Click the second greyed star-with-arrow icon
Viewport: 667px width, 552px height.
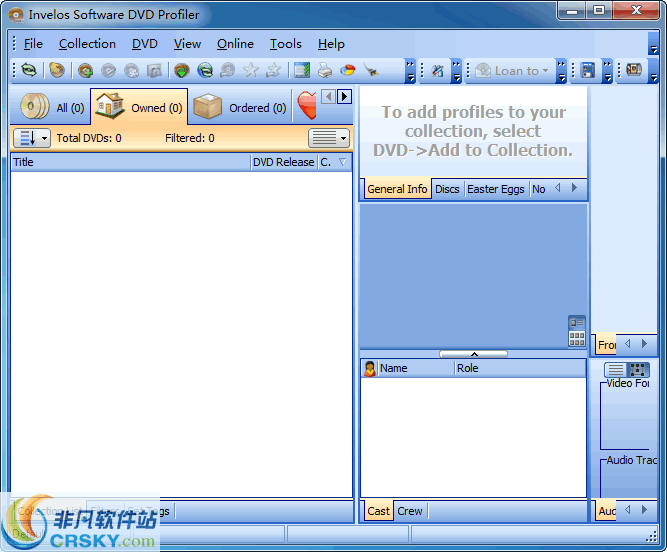tap(273, 70)
